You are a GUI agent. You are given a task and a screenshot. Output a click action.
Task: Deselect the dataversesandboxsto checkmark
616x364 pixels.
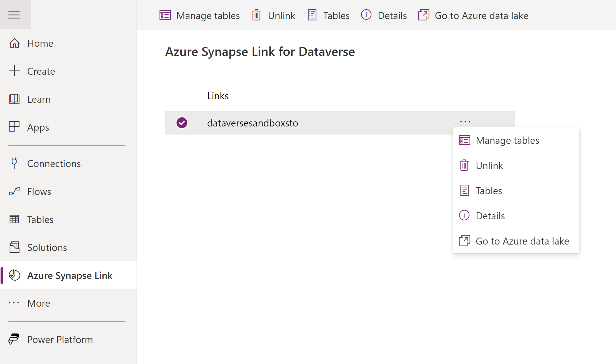[182, 123]
